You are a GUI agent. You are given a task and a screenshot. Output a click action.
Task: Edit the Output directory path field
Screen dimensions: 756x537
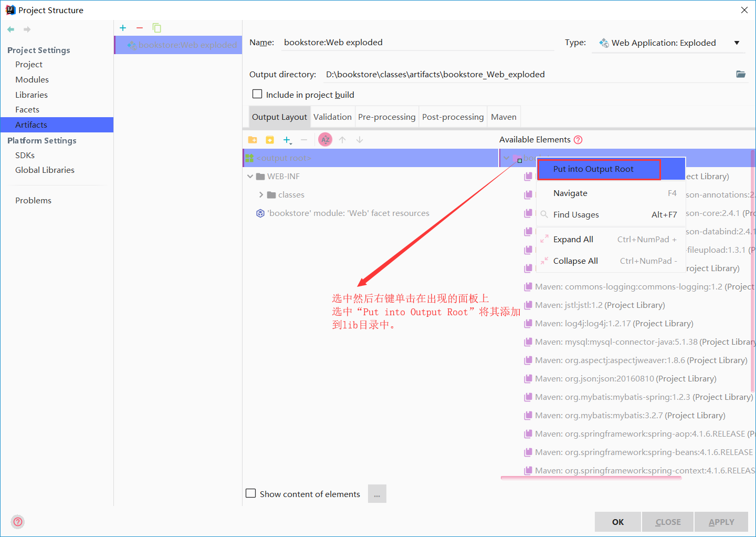pyautogui.click(x=528, y=75)
